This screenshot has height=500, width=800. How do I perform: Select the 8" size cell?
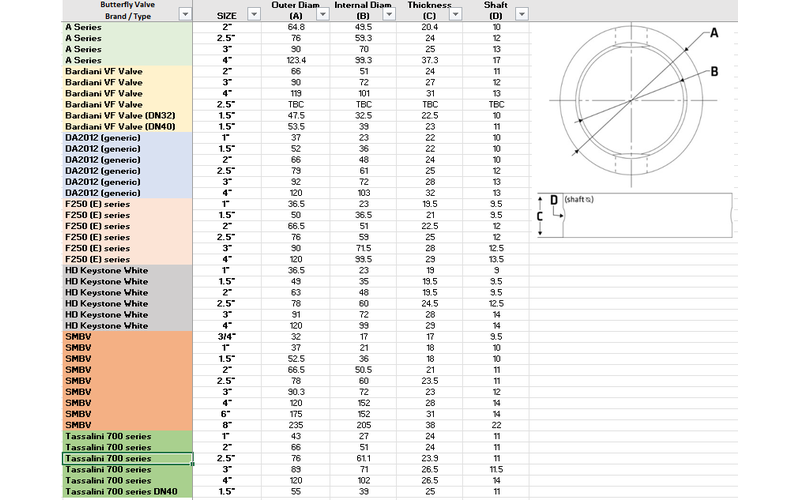(227, 425)
